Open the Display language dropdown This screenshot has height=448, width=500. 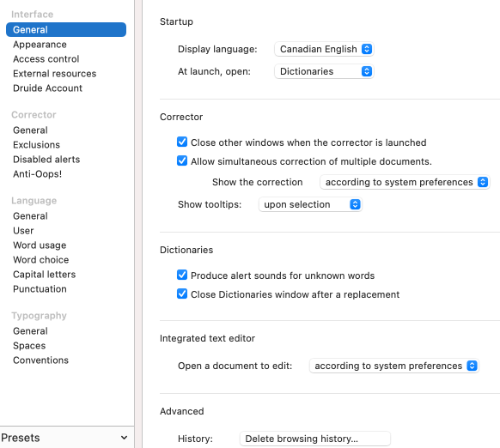(324, 49)
